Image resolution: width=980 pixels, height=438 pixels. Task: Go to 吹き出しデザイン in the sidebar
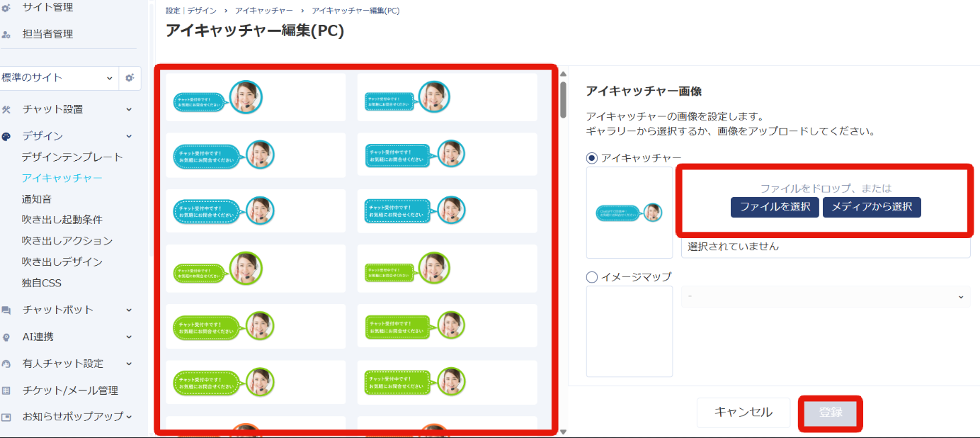(x=62, y=262)
